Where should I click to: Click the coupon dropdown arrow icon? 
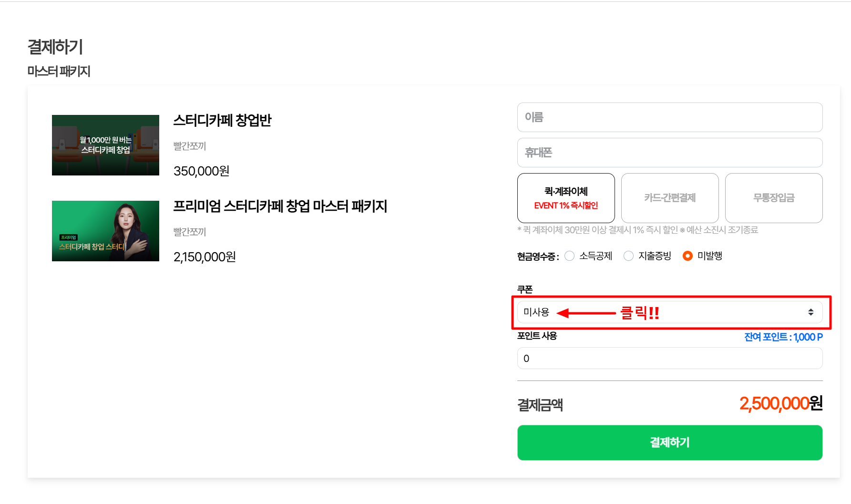(x=810, y=312)
